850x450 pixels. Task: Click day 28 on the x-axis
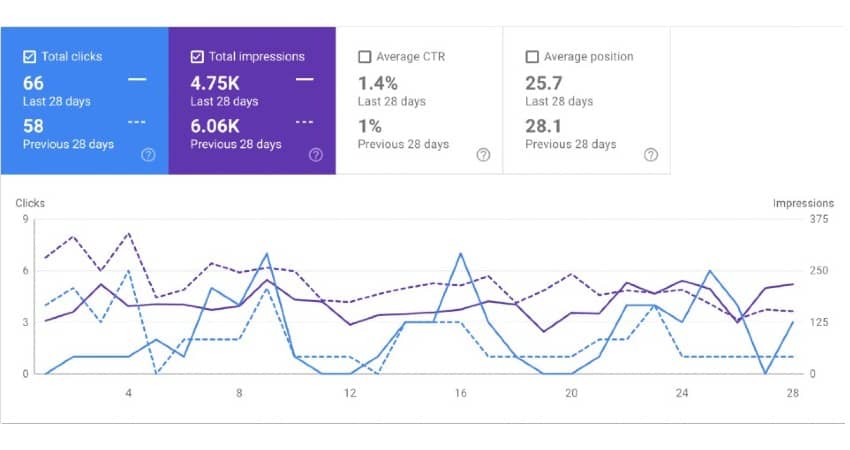792,393
